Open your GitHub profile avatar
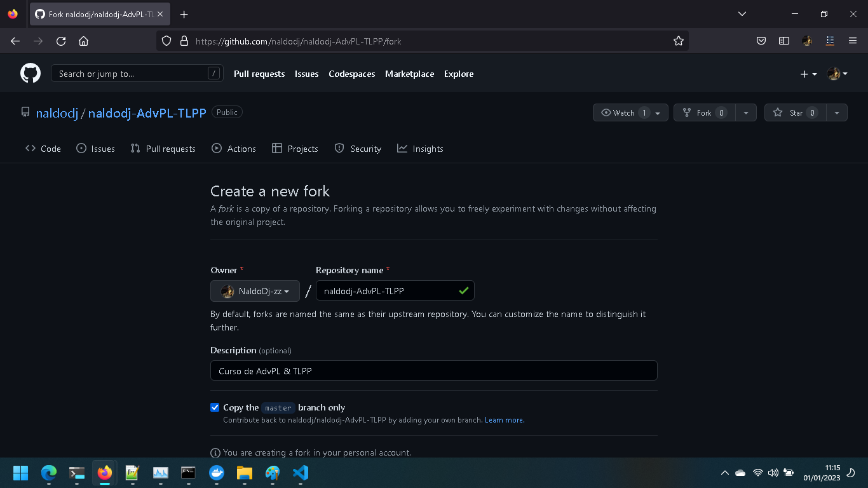Viewport: 868px width, 488px height. pos(834,73)
